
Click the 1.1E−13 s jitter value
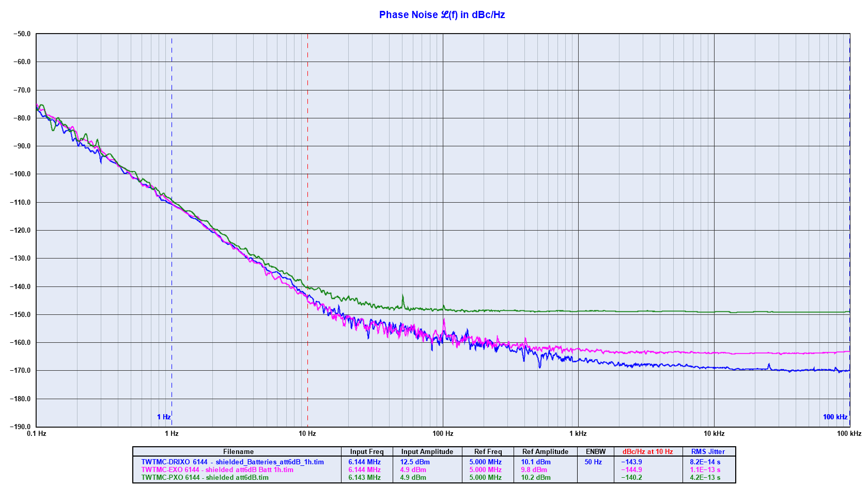(705, 470)
